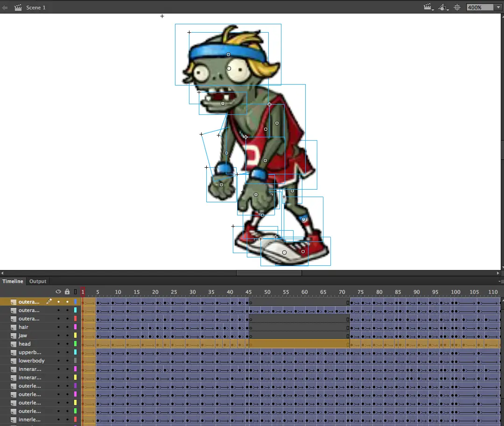This screenshot has height=426, width=504.
Task: Lock the lowerbody layer
Action: (x=67, y=361)
